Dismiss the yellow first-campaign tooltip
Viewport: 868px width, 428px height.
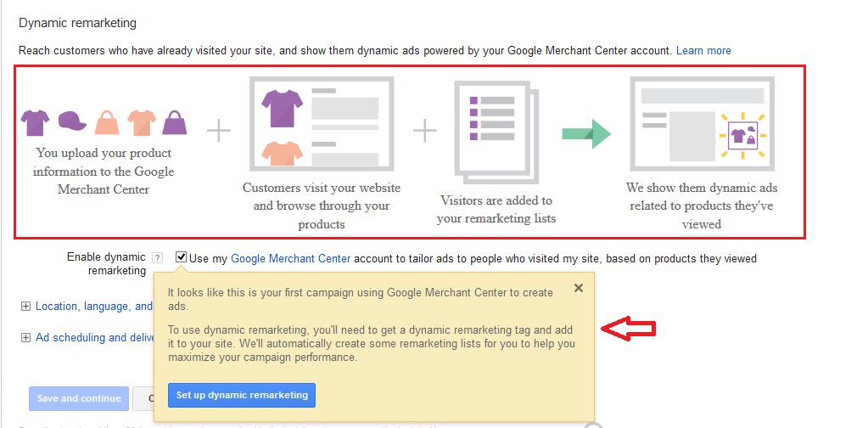tap(579, 288)
